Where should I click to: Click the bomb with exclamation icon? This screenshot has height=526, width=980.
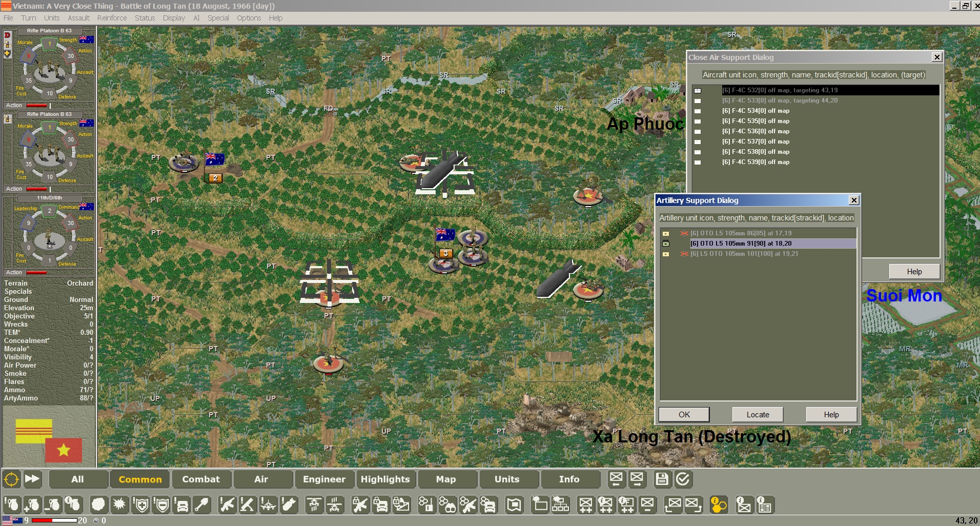[x=289, y=505]
